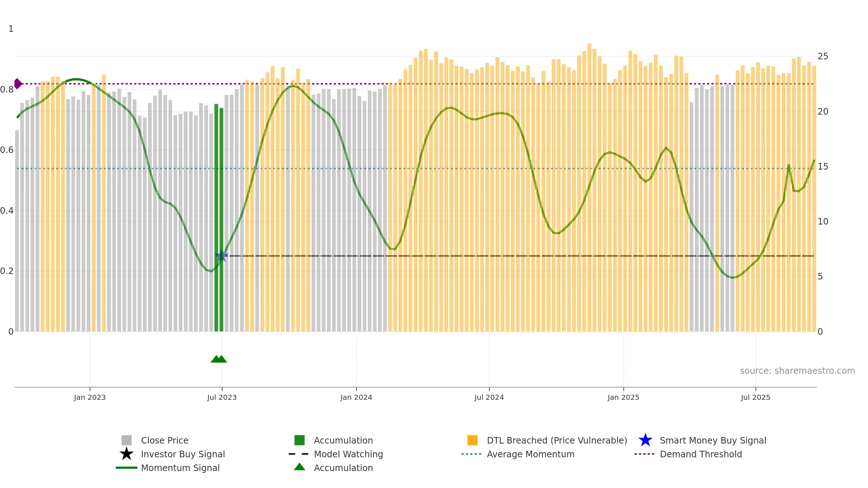Click the blue star marker on chart
This screenshot has width=868, height=488.
221,256
